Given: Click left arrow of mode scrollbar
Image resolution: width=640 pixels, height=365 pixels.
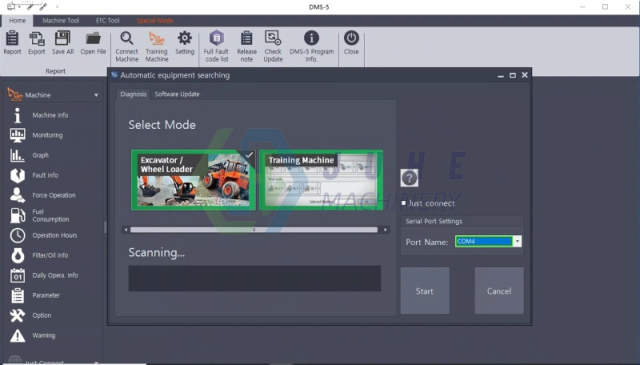Looking at the screenshot, I should [x=126, y=230].
